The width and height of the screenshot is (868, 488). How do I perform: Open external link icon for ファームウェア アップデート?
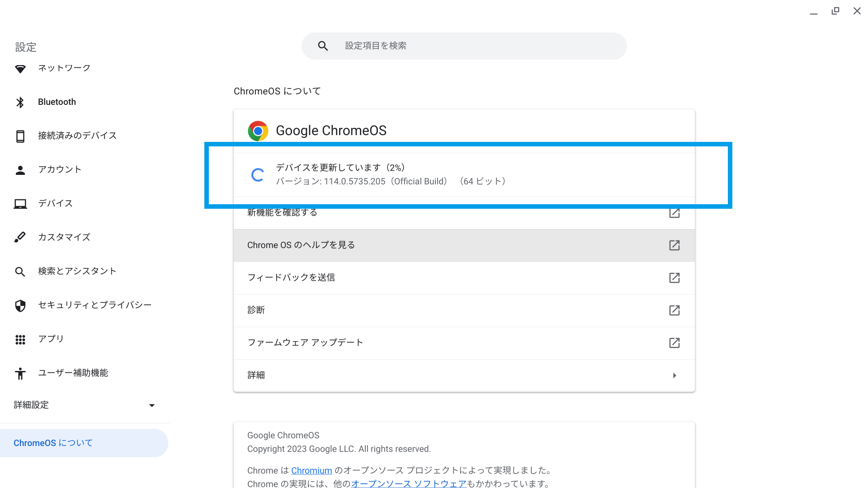[675, 343]
